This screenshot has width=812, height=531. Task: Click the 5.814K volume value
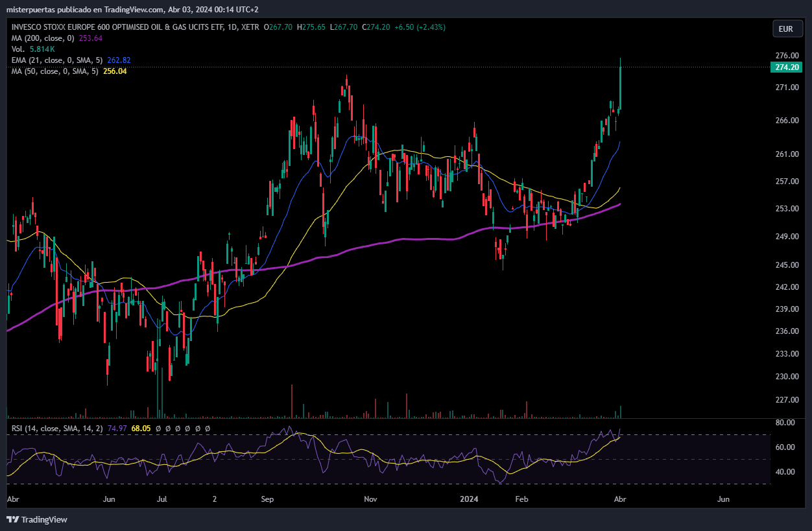click(x=42, y=49)
